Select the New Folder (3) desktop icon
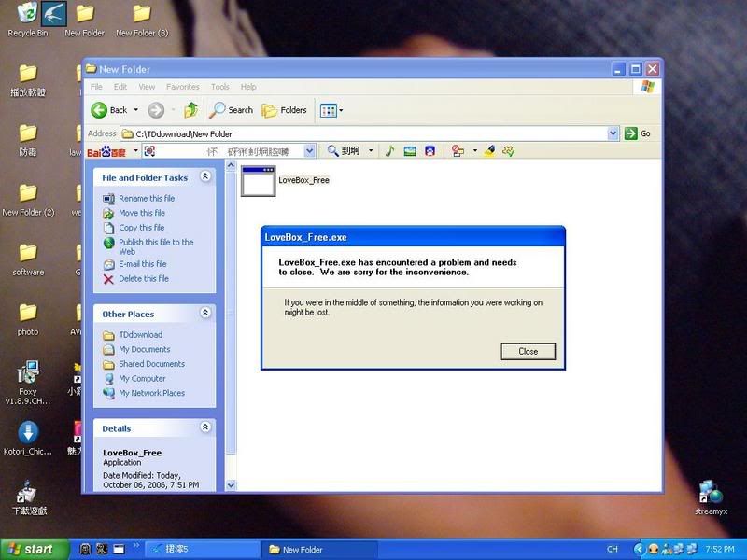 click(142, 20)
